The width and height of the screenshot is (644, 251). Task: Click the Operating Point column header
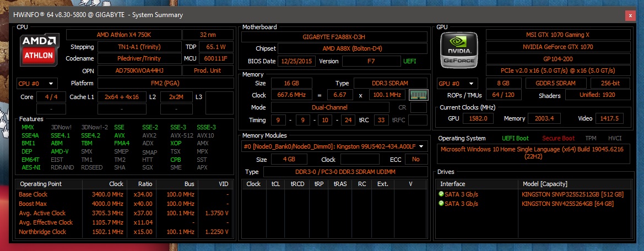click(x=40, y=184)
